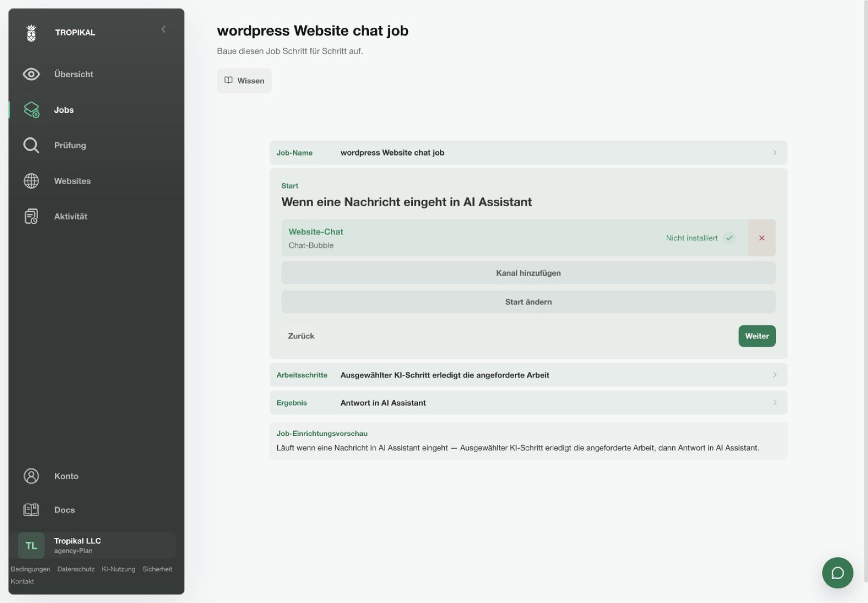Open the Bedingungen footer link
868x603 pixels.
[30, 569]
